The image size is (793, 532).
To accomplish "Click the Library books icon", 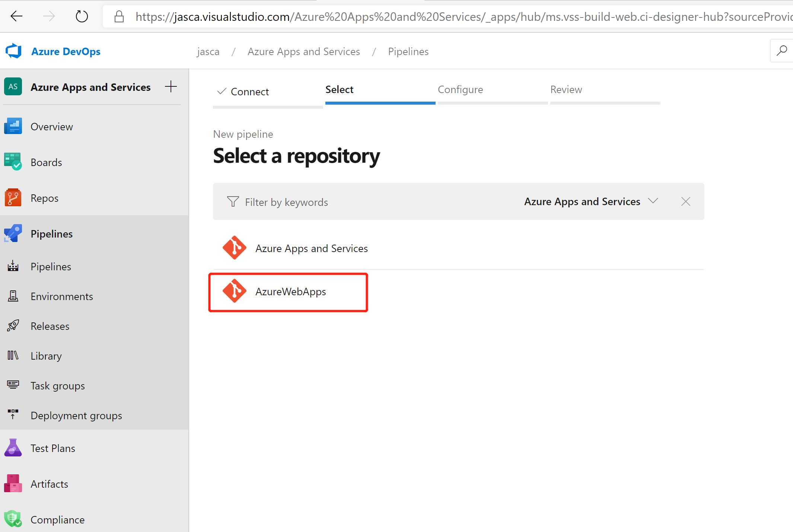I will (x=13, y=356).
